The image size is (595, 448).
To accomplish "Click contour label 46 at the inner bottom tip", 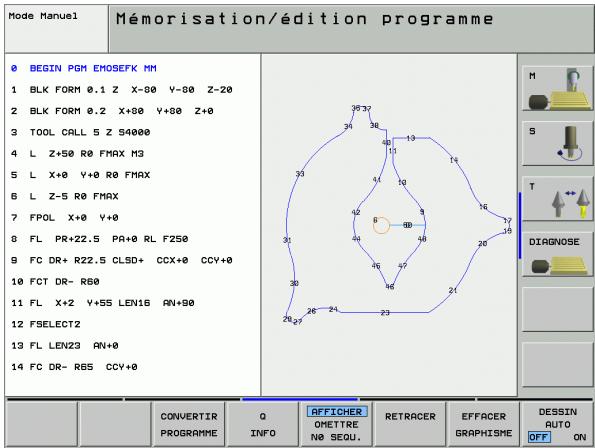I will pyautogui.click(x=390, y=286).
